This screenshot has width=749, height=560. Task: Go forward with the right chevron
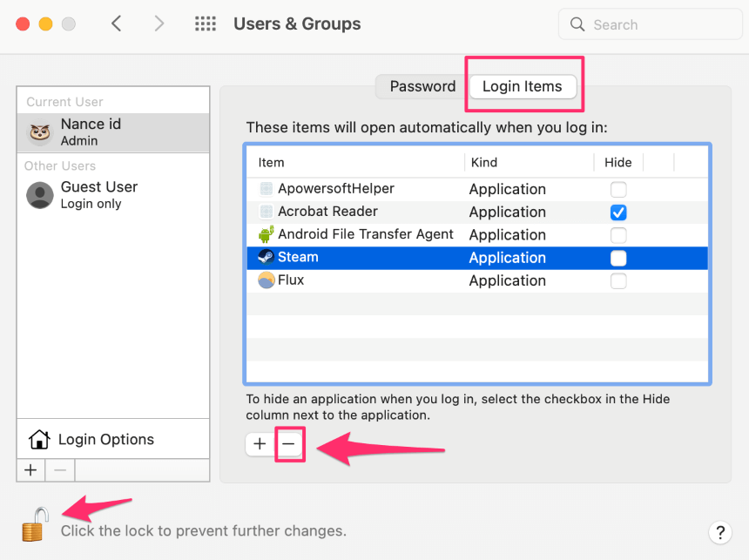(x=159, y=24)
